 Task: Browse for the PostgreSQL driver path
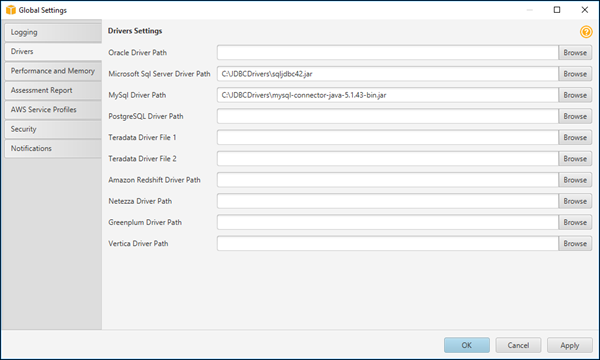click(x=575, y=116)
